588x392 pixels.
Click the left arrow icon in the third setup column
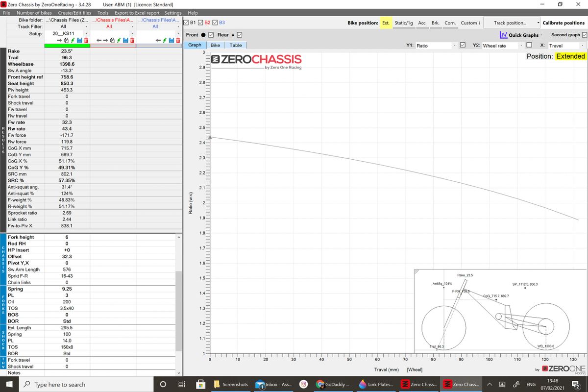click(157, 40)
